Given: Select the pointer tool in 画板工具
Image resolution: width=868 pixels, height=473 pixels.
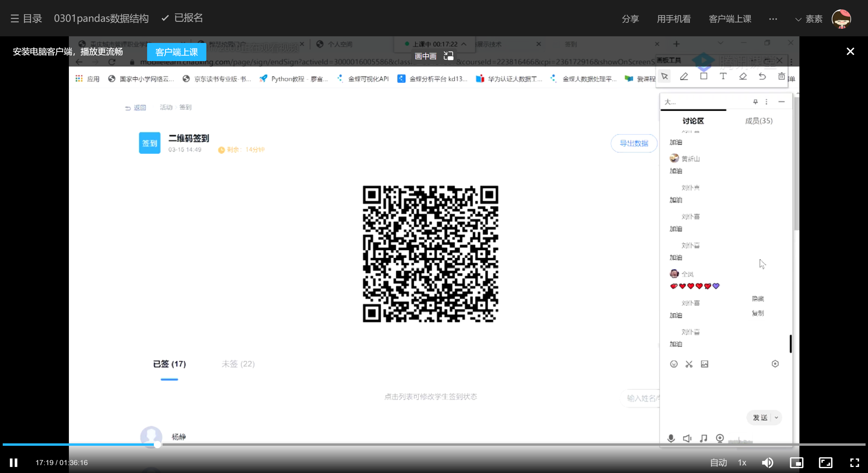Looking at the screenshot, I should (664, 77).
